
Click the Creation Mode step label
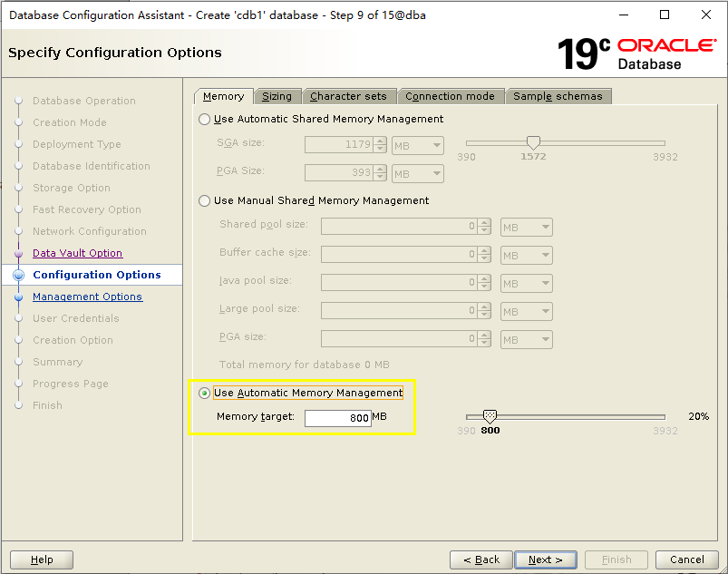(70, 122)
